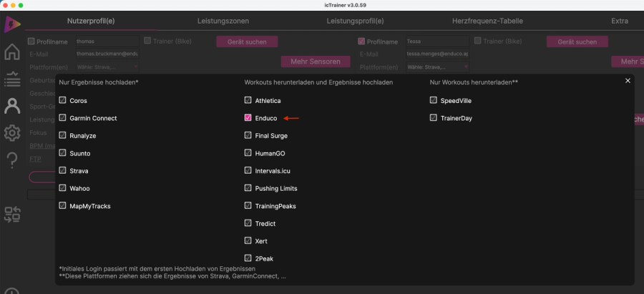Click the thomas.bruckmann e-mail field
Viewport: 644px width, 294px height.
point(107,54)
